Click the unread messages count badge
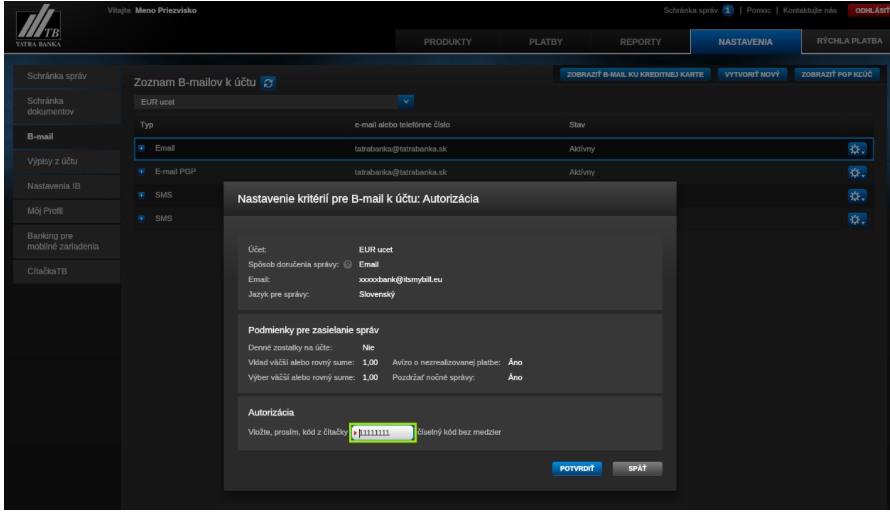This screenshot has width=890, height=512. pyautogui.click(x=729, y=10)
